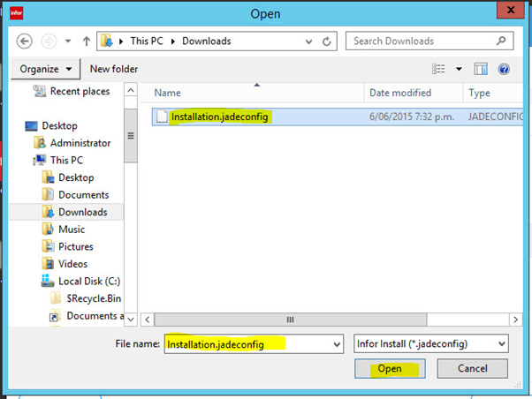Select Local Disk (C:) in the tree
This screenshot has width=532, height=399.
[88, 281]
